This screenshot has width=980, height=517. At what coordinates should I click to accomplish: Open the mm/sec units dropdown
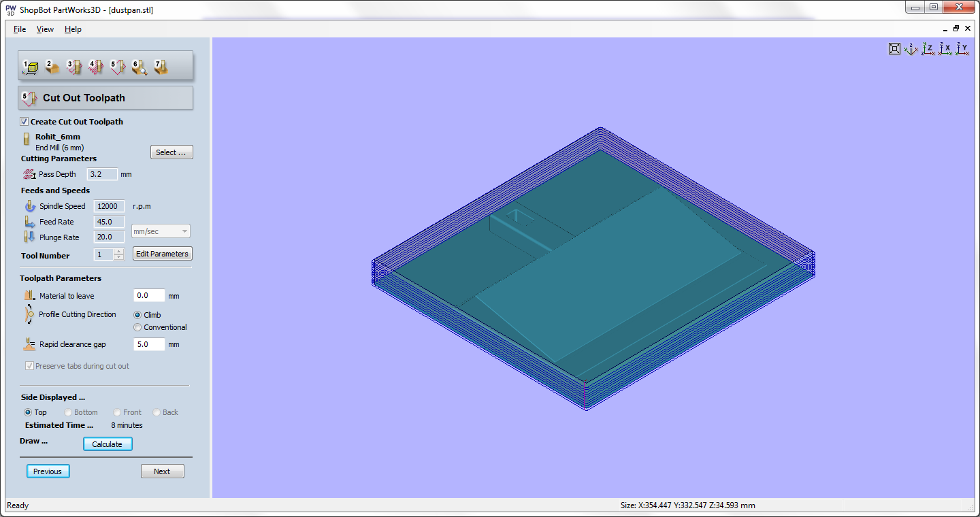[161, 231]
